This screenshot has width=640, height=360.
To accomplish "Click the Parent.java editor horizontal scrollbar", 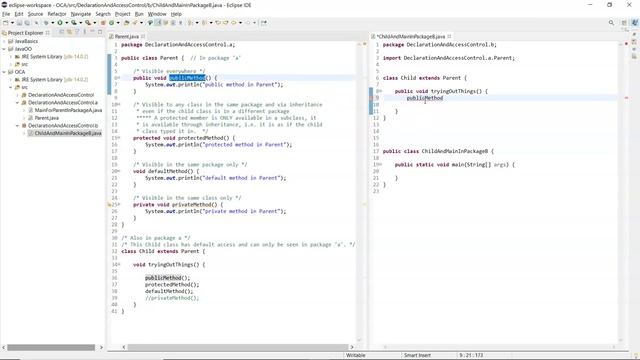I will (x=238, y=347).
